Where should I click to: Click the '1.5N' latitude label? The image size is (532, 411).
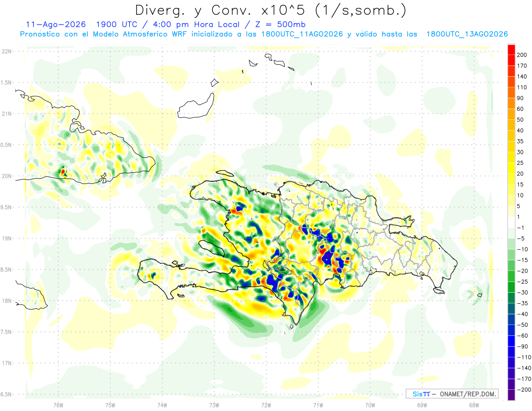[x=7, y=82]
